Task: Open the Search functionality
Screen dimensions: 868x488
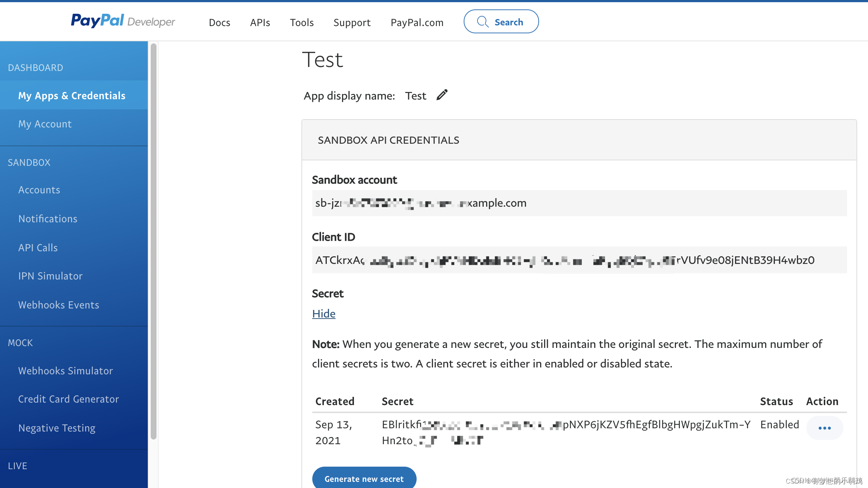Action: [501, 22]
